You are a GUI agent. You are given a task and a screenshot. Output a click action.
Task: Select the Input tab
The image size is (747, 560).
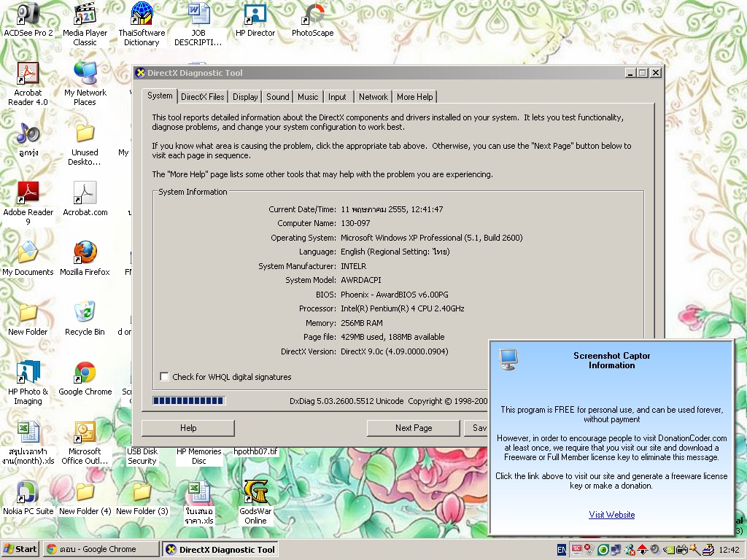coord(337,97)
